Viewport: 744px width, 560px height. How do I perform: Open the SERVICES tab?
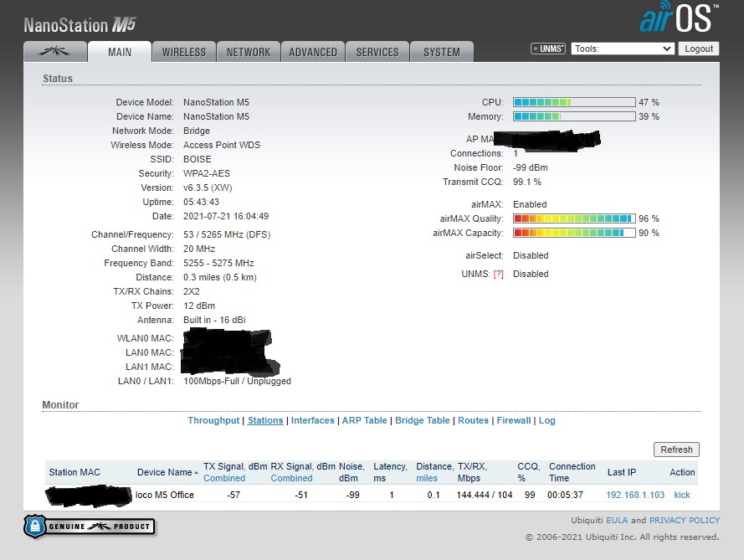click(377, 52)
